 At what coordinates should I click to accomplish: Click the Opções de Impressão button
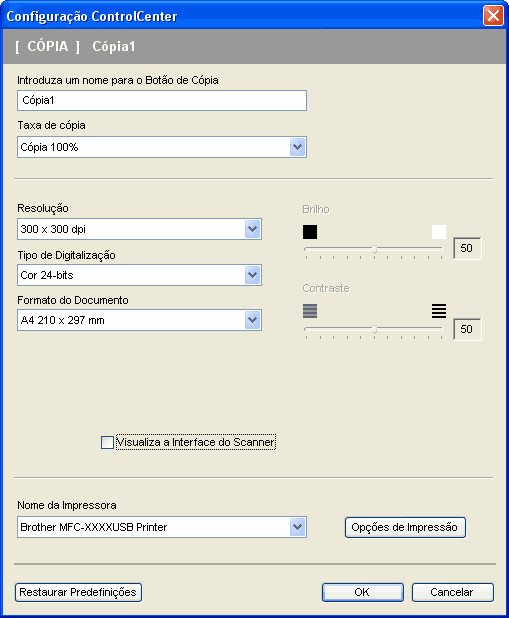coord(405,527)
